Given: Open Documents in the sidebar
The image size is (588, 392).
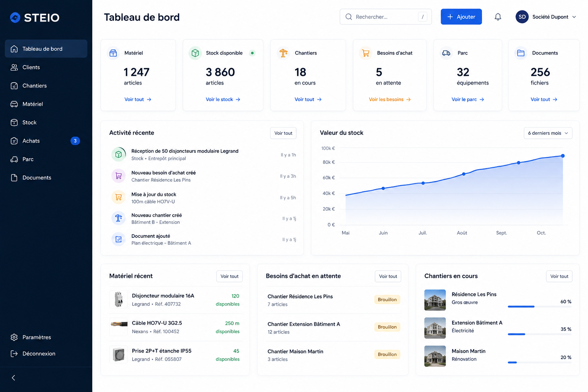Looking at the screenshot, I should (46, 178).
